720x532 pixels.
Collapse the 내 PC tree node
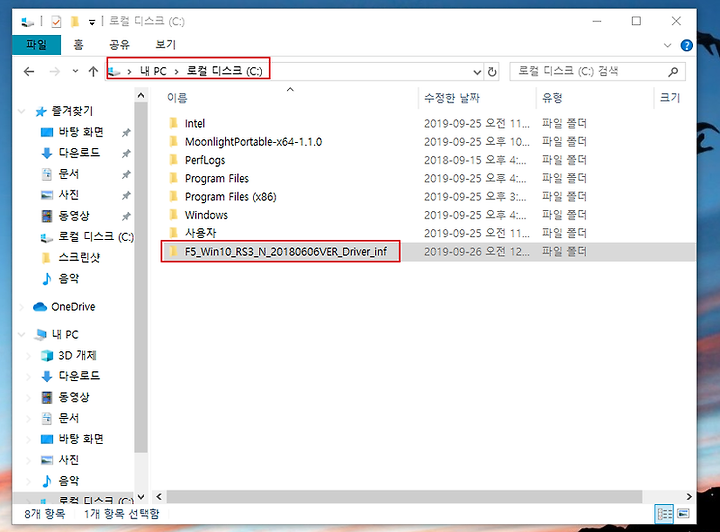(21, 335)
